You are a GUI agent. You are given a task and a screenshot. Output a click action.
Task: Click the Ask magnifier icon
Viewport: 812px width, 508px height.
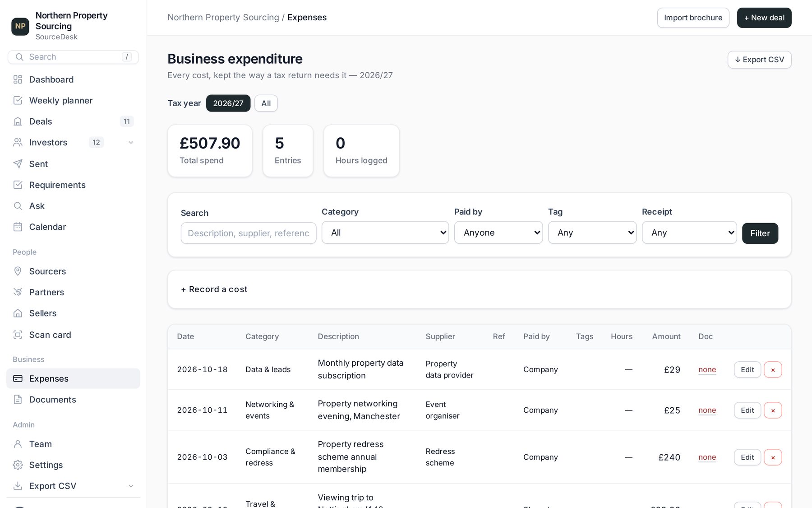pyautogui.click(x=18, y=206)
